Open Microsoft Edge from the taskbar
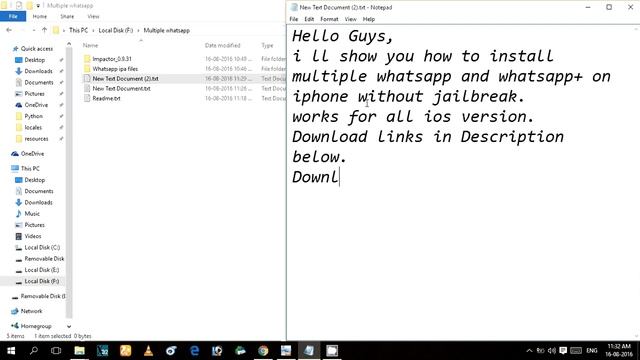The height and width of the screenshot is (360, 640). tap(194, 351)
